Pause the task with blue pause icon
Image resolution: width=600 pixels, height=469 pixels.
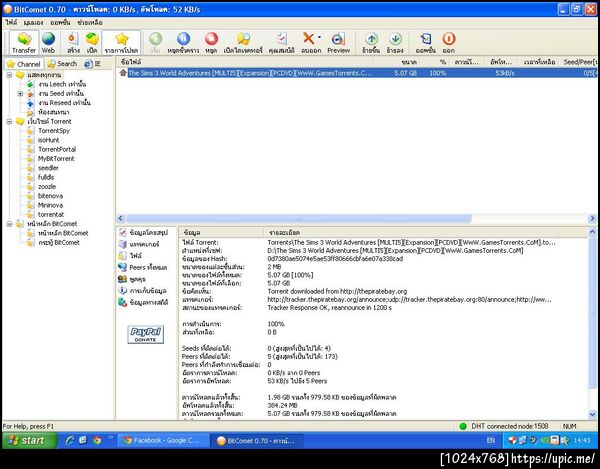183,43
